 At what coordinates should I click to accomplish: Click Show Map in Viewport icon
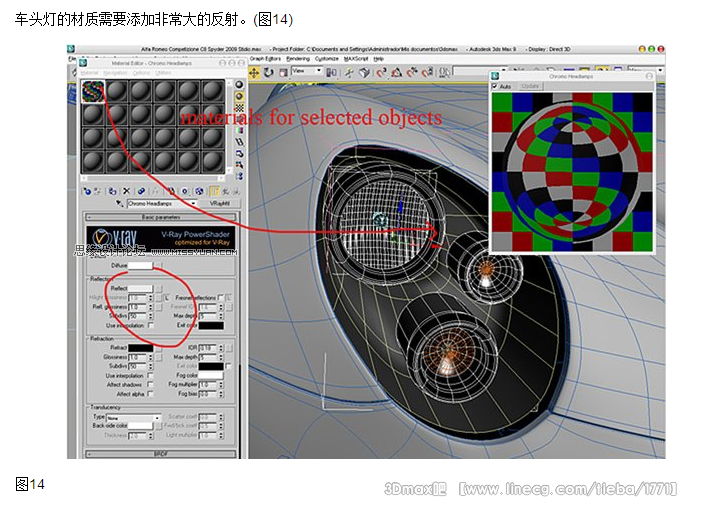[x=199, y=191]
